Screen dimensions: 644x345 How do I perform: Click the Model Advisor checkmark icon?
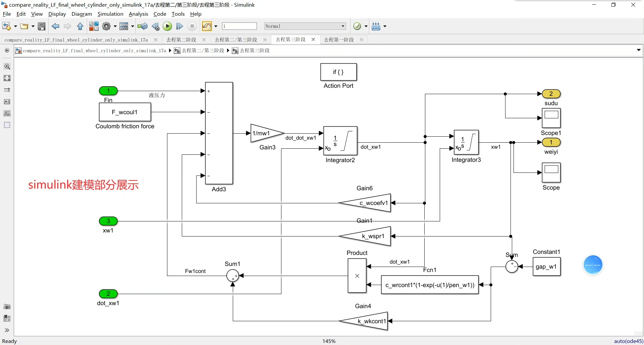click(357, 26)
